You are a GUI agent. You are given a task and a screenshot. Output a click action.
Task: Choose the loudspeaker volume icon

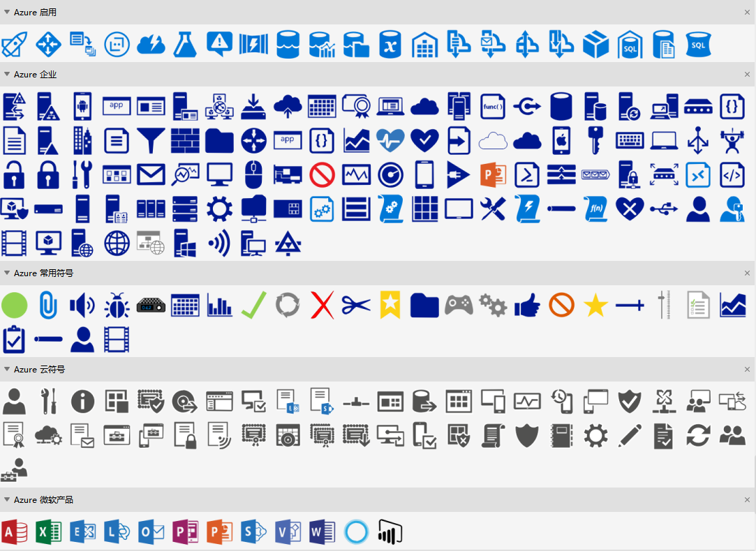point(82,305)
